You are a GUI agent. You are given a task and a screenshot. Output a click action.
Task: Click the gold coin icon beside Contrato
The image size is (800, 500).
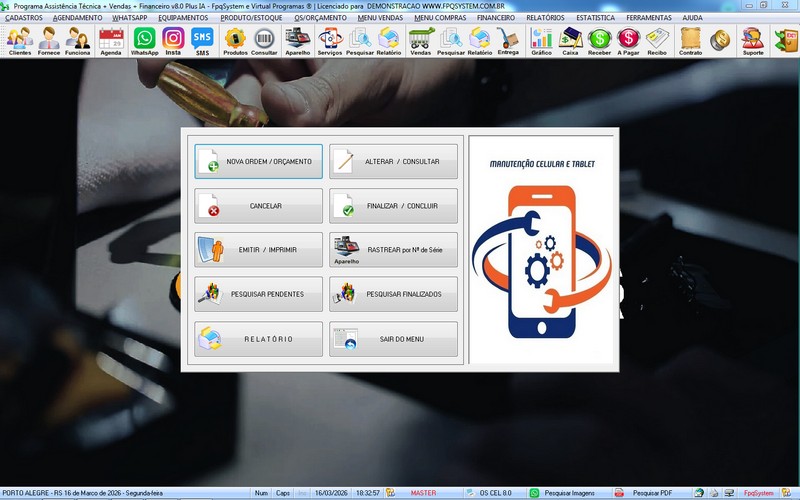coord(720,40)
